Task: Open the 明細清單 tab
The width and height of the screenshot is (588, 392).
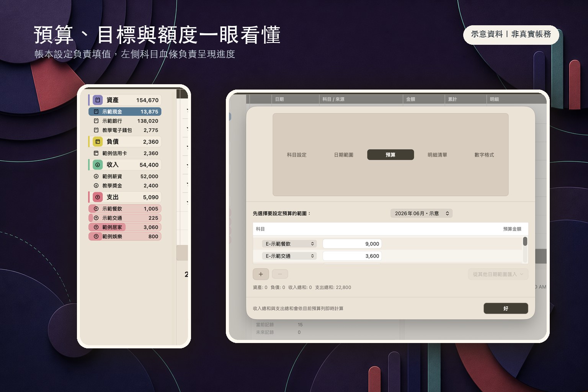Action: click(437, 155)
